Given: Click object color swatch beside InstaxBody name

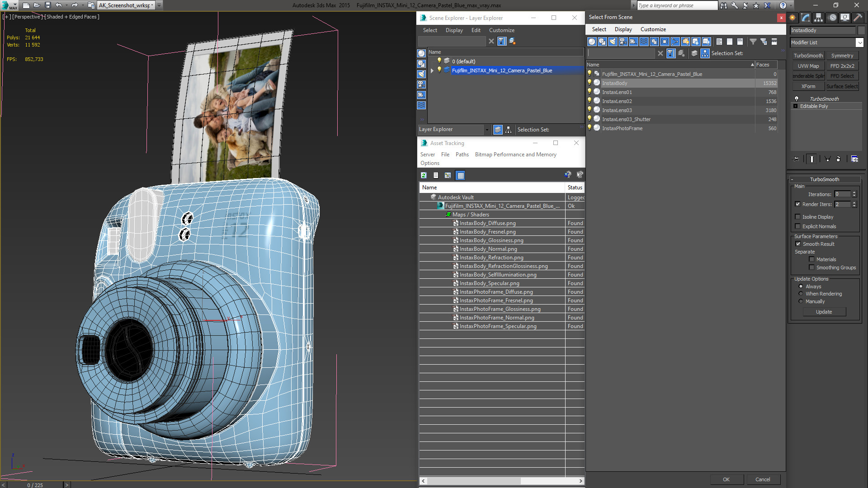Looking at the screenshot, I should pyautogui.click(x=861, y=30).
